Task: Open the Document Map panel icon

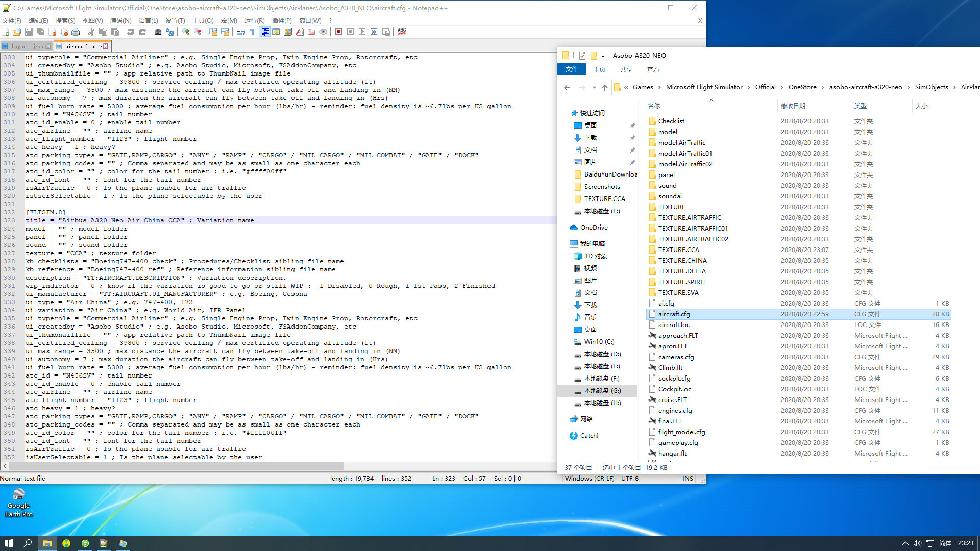Action: (x=288, y=32)
